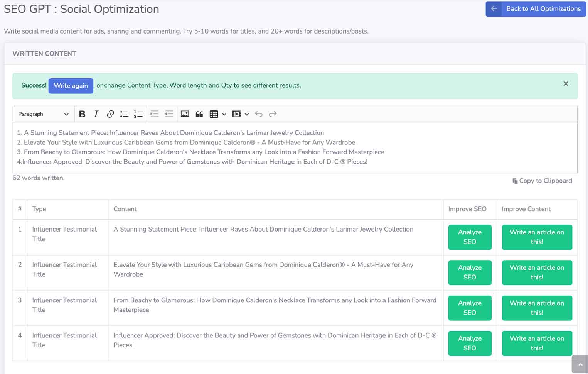This screenshot has height=374, width=588.
Task: Write an article on Influencer Approved title
Action: (537, 343)
